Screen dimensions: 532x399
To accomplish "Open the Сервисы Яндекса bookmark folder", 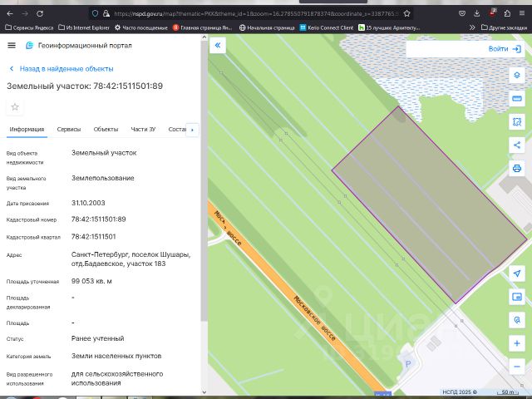I will click(x=30, y=27).
